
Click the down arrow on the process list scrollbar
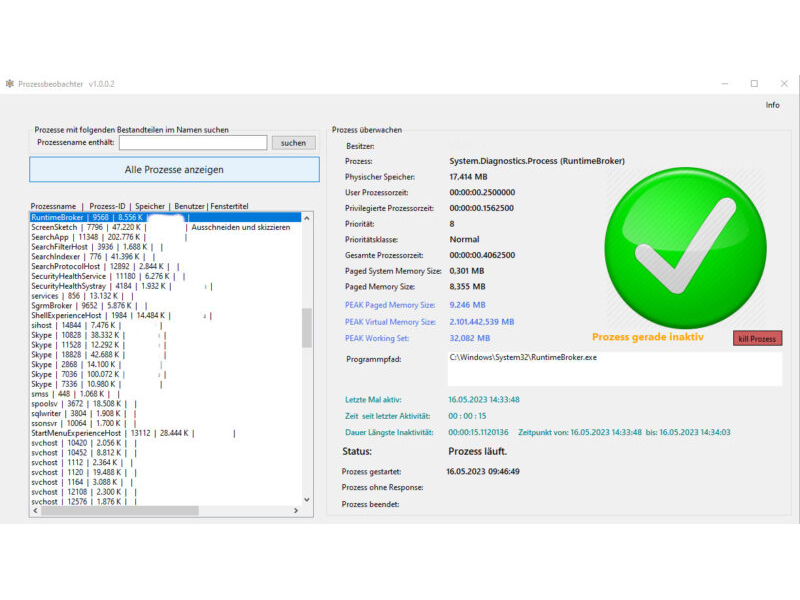pyautogui.click(x=309, y=500)
